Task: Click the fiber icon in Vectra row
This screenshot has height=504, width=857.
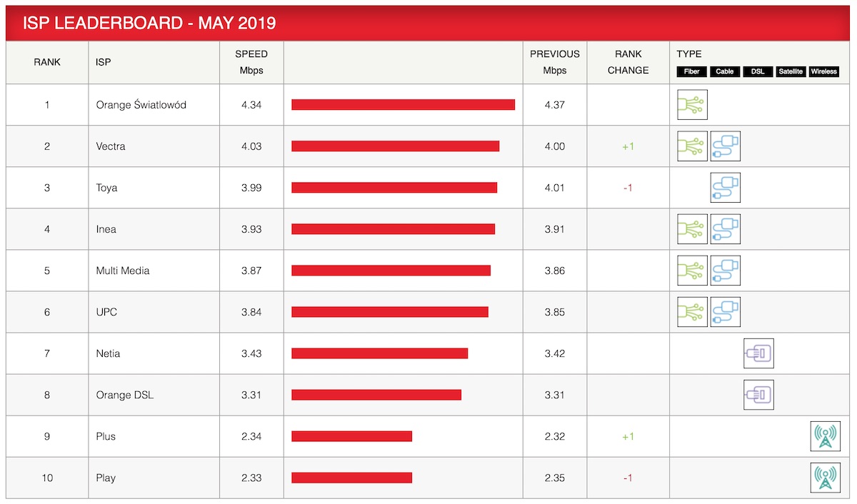Action: (x=692, y=146)
